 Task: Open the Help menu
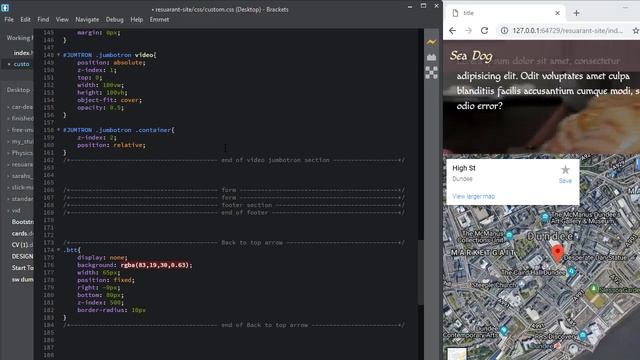coord(137,20)
